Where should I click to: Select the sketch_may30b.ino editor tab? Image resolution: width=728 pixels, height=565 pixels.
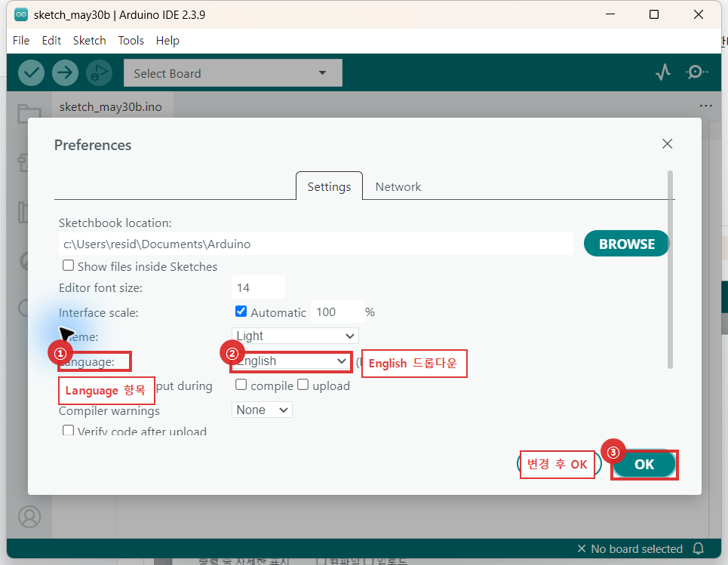110,107
